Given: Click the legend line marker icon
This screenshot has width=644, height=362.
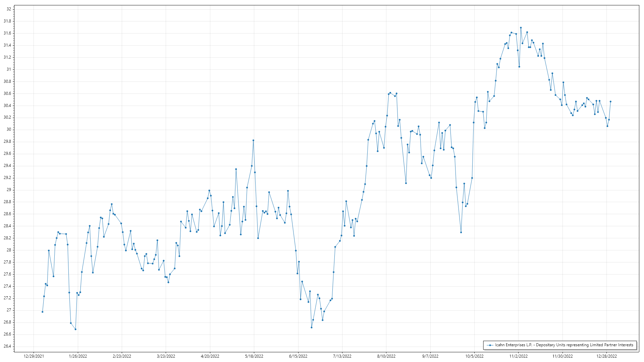Looking at the screenshot, I should click(490, 345).
